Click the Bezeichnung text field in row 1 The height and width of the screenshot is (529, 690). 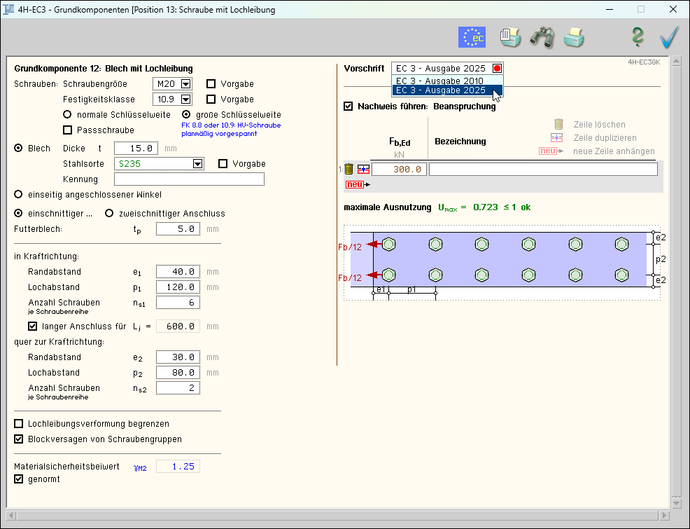pos(543,170)
